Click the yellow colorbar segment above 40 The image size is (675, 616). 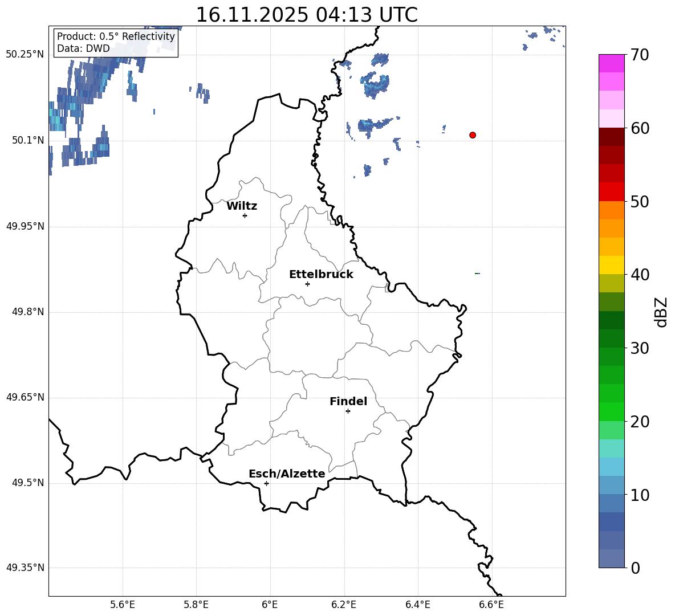[612, 265]
